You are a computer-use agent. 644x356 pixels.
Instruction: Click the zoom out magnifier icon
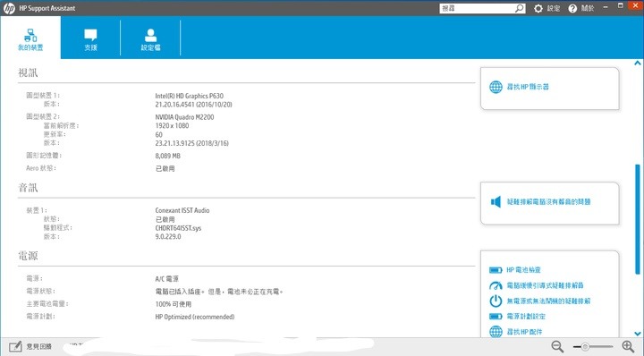click(557, 346)
